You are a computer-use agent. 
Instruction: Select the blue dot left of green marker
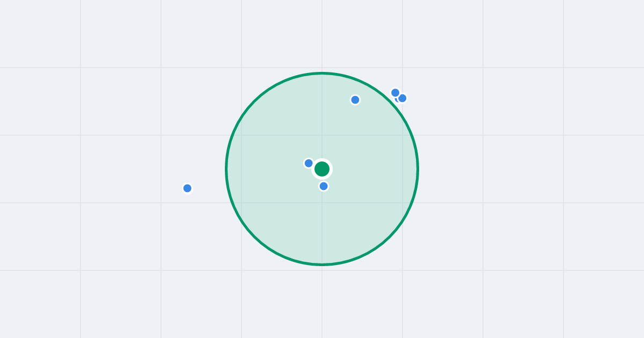pyautogui.click(x=309, y=163)
